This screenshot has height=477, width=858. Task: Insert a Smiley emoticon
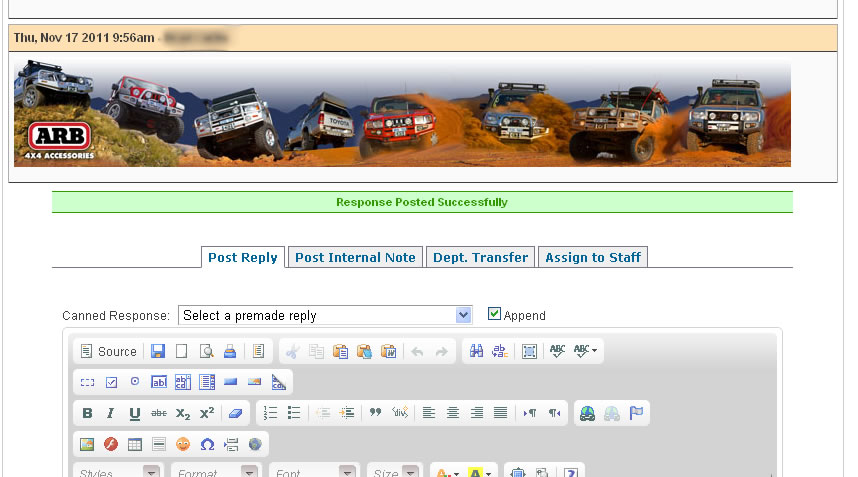pos(183,444)
